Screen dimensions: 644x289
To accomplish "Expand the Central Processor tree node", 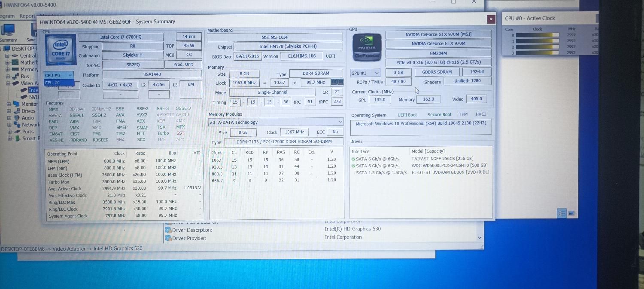I will (7, 55).
